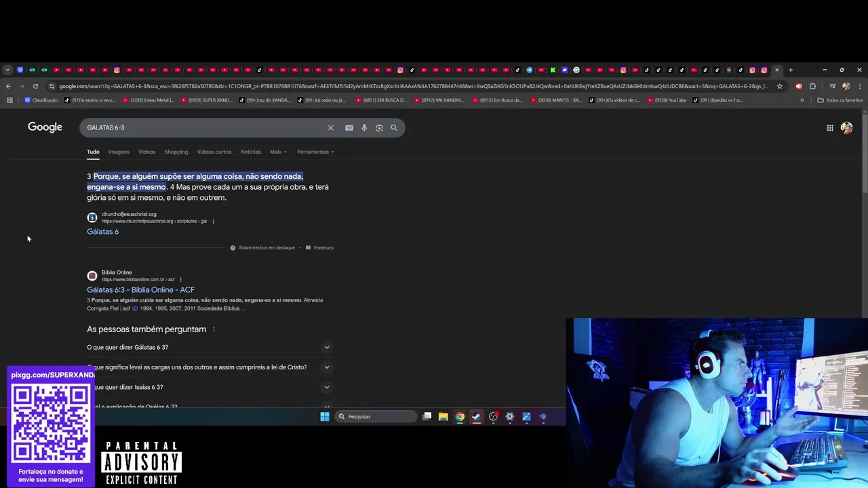Clear the search box text

331,127
